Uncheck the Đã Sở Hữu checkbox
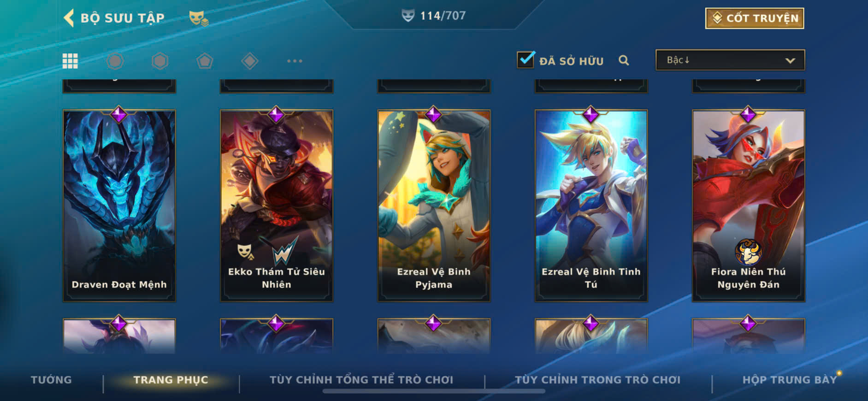The height and width of the screenshot is (401, 868). pos(526,59)
